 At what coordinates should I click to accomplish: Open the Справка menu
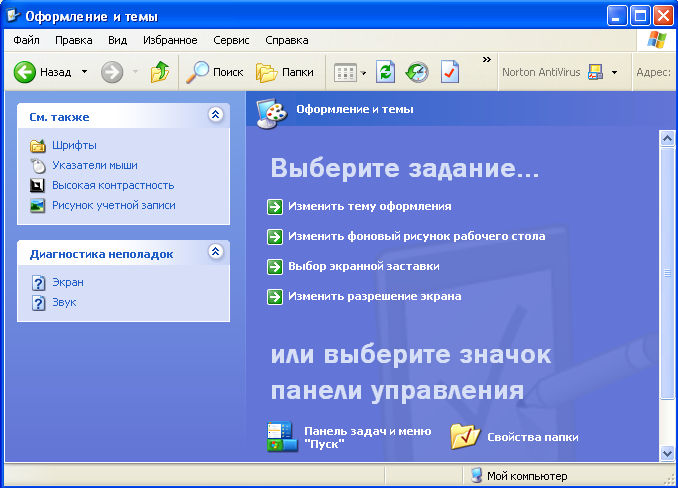(x=287, y=40)
